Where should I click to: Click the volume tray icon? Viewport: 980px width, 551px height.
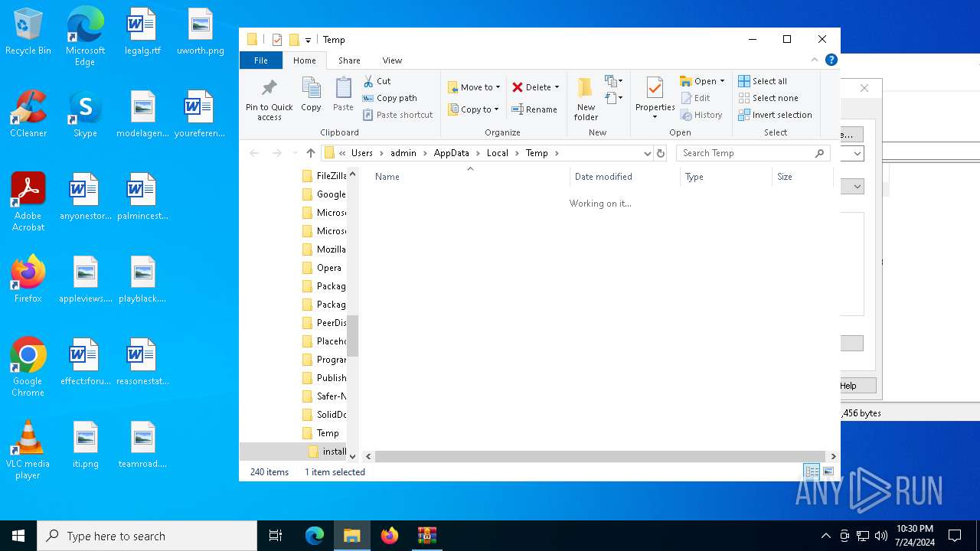880,536
